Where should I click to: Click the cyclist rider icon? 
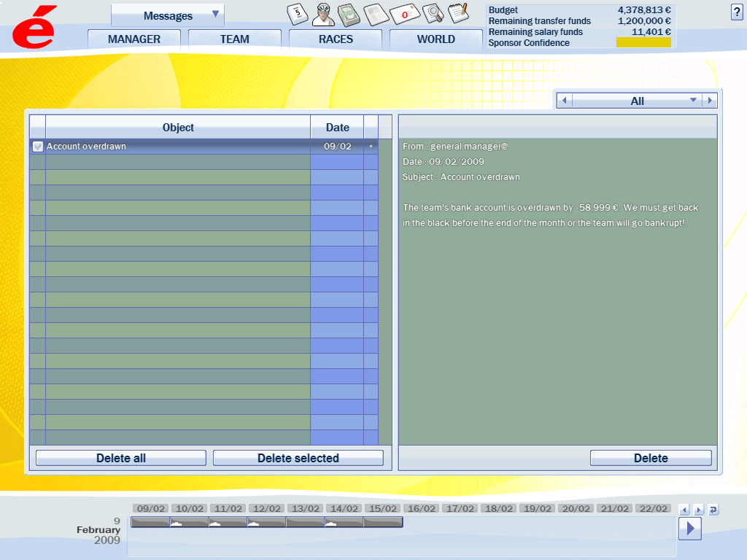pos(324,14)
